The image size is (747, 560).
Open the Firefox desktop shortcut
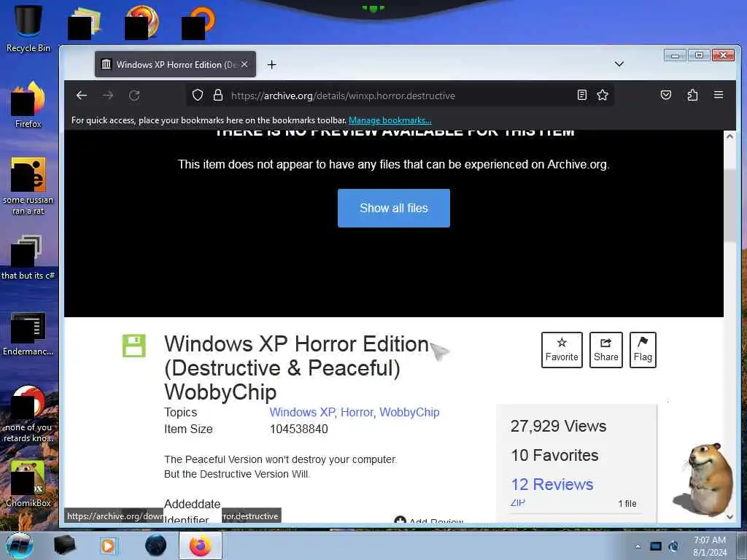(x=28, y=105)
